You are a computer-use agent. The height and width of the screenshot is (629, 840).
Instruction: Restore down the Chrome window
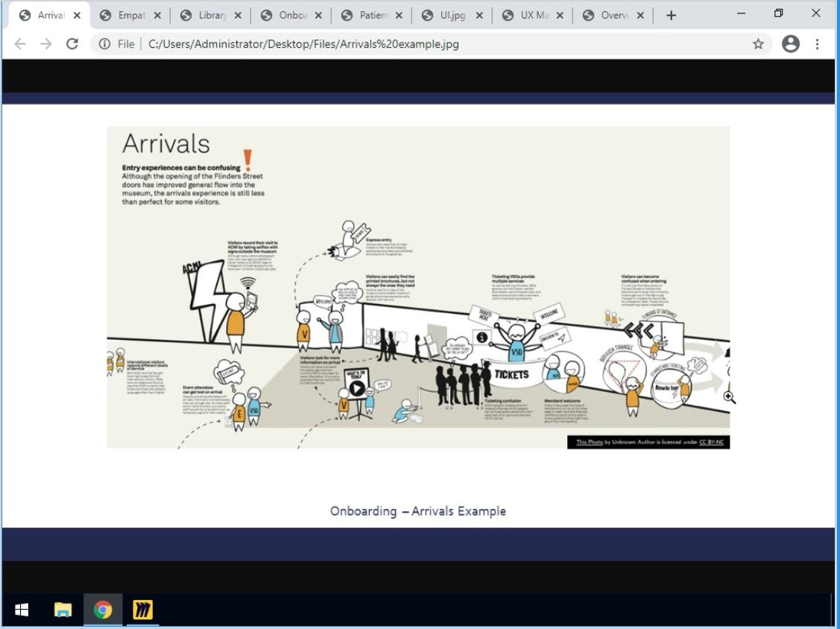pos(778,13)
